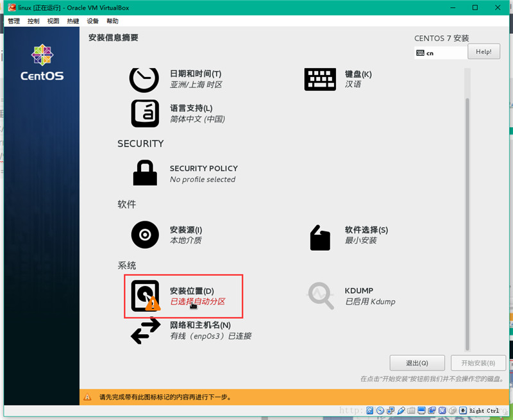Open 安装位置(D) settings label

pos(192,291)
